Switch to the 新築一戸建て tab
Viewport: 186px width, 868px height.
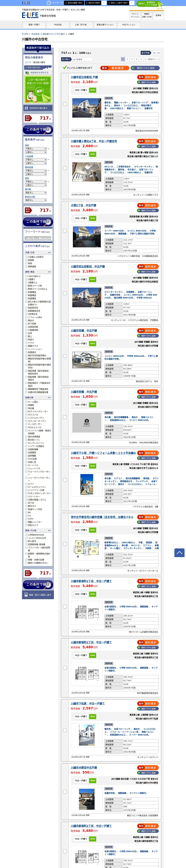pos(34,25)
